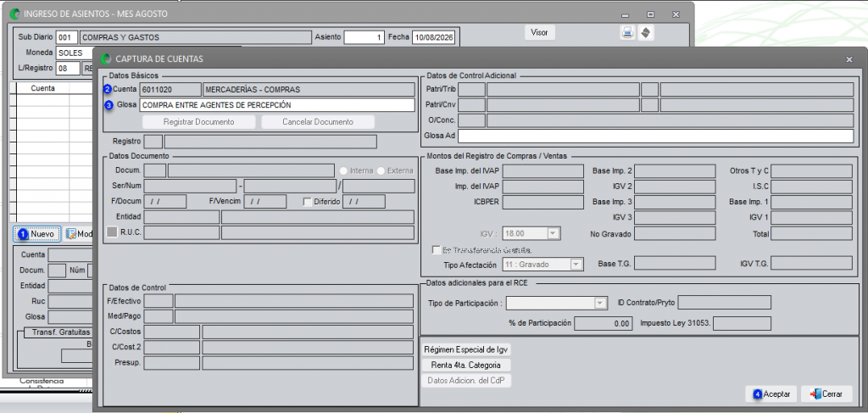The image size is (868, 413).
Task: Click the Base T.G. amount field
Action: 675,263
